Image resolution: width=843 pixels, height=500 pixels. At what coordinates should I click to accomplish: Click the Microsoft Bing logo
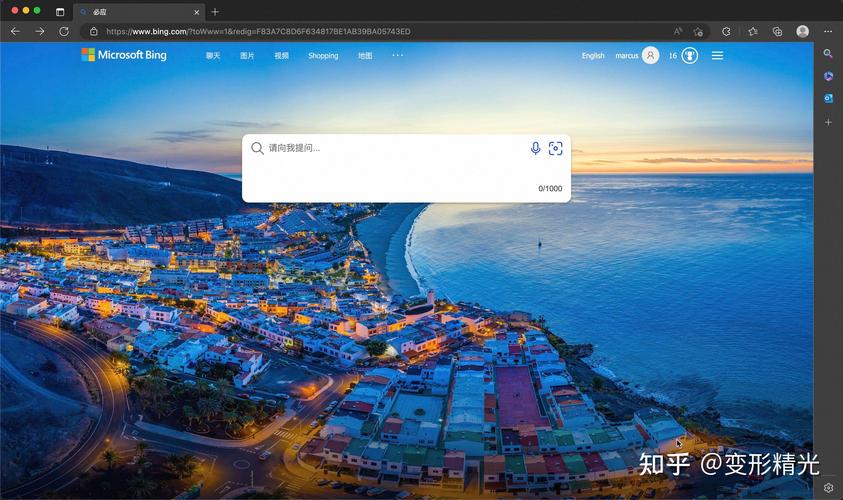124,55
